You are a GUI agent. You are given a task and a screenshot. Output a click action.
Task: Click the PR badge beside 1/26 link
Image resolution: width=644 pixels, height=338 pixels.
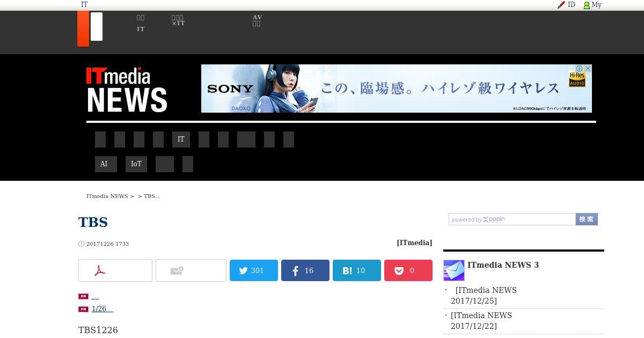coord(83,309)
